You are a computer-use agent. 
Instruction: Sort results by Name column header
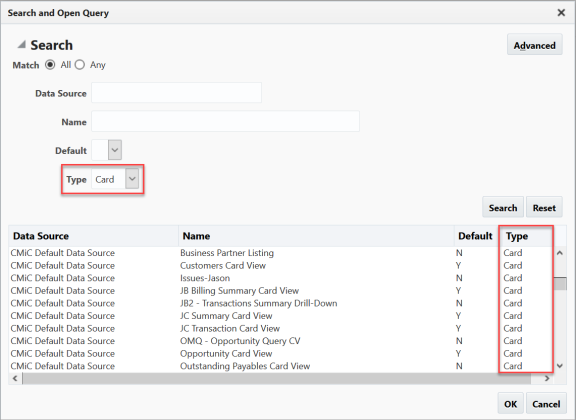point(197,236)
